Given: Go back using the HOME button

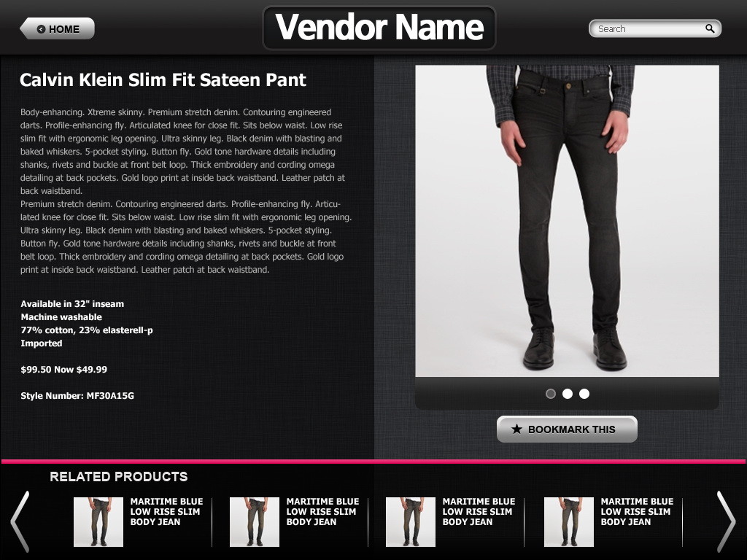Looking at the screenshot, I should pyautogui.click(x=57, y=28).
